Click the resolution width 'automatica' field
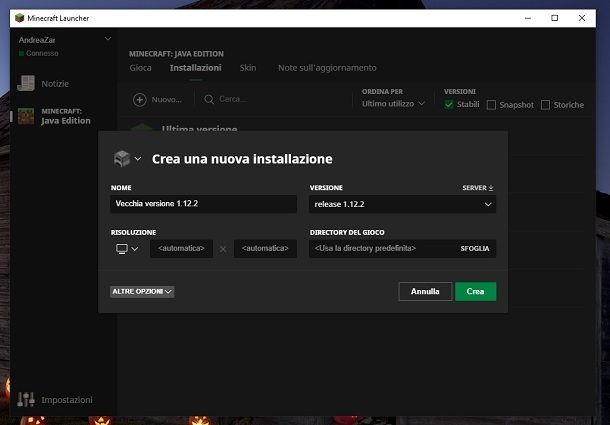 181,249
